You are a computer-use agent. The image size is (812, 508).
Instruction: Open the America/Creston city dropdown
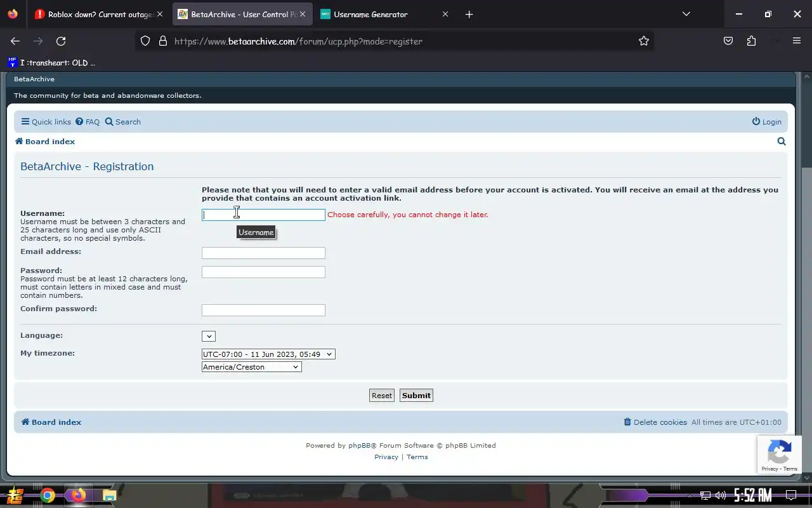252,367
